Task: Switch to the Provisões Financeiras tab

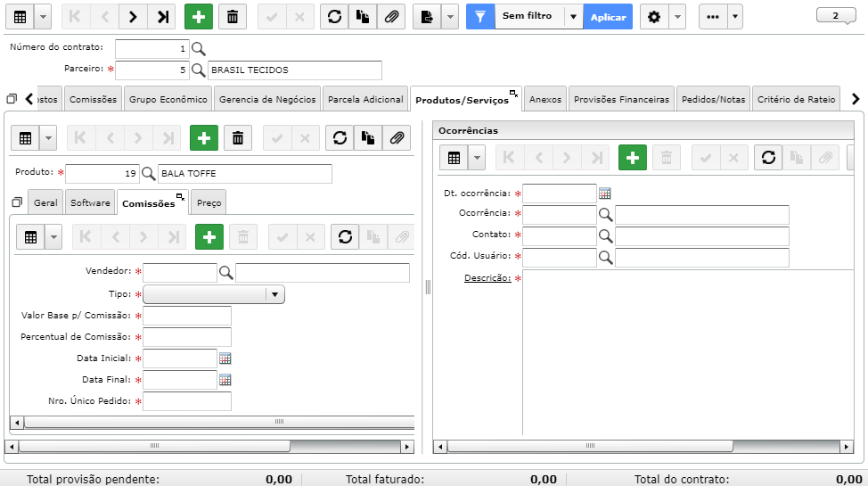Action: coord(621,99)
